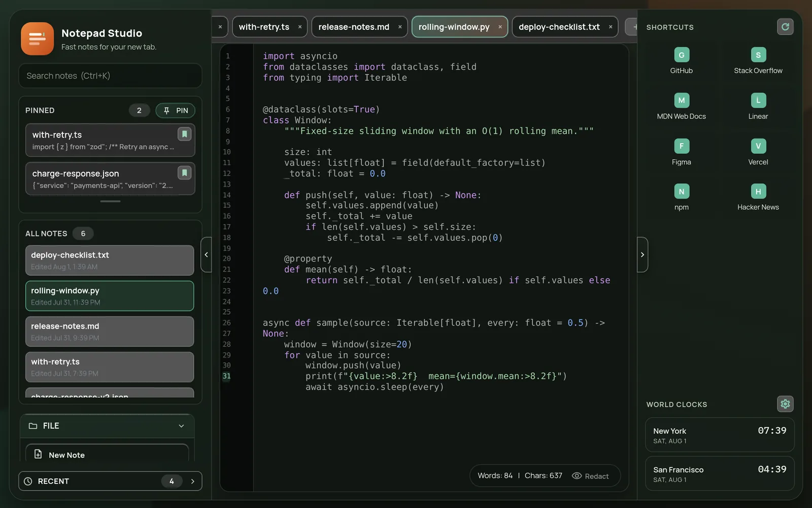The image size is (812, 508).
Task: Open pinned note with-retry.ts
Action: [110, 140]
